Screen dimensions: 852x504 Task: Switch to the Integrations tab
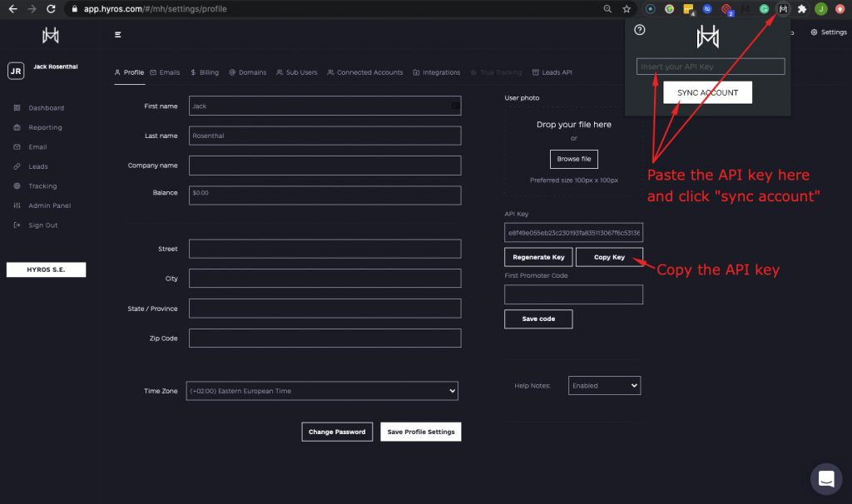(437, 72)
